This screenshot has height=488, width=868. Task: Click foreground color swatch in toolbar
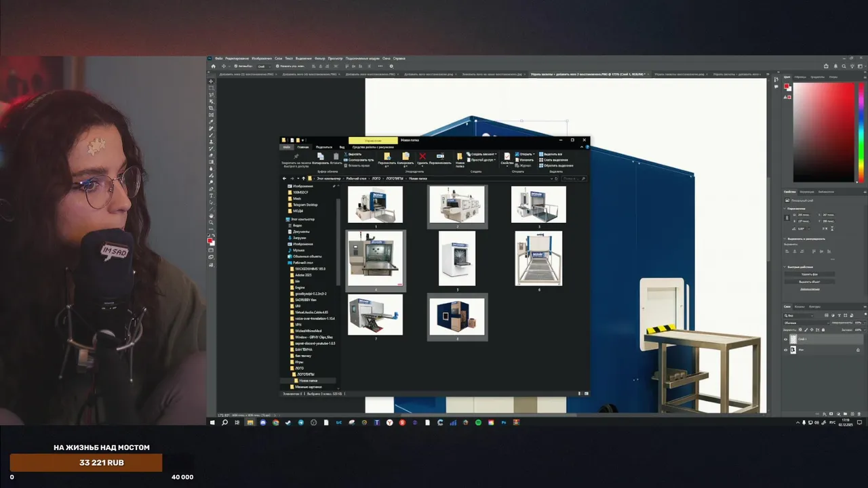[210, 240]
